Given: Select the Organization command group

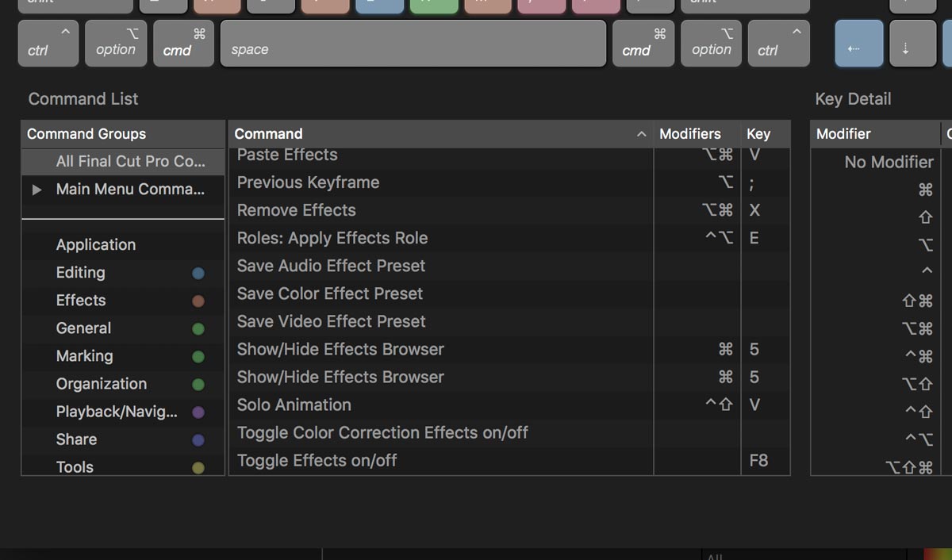Looking at the screenshot, I should pos(123,383).
